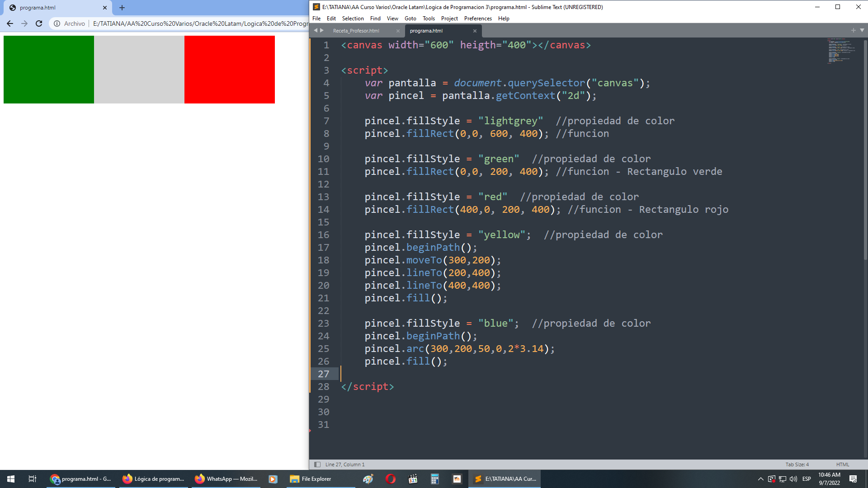This screenshot has width=868, height=488.
Task: Switch to programa.html editor tab
Action: (x=426, y=31)
